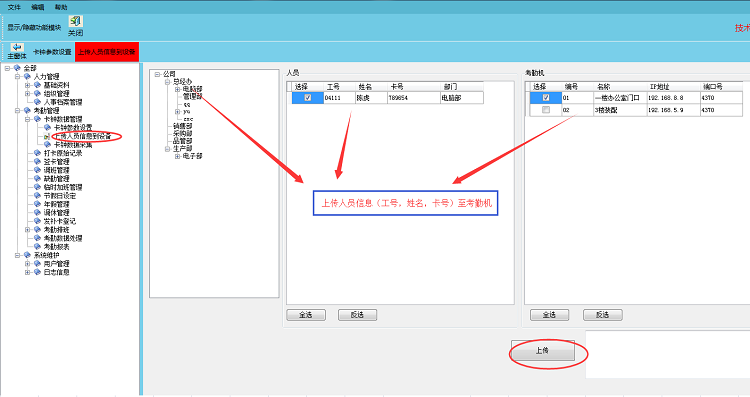Check the checkbox for device 02
Screen dimensions: 750x397
(x=546, y=110)
